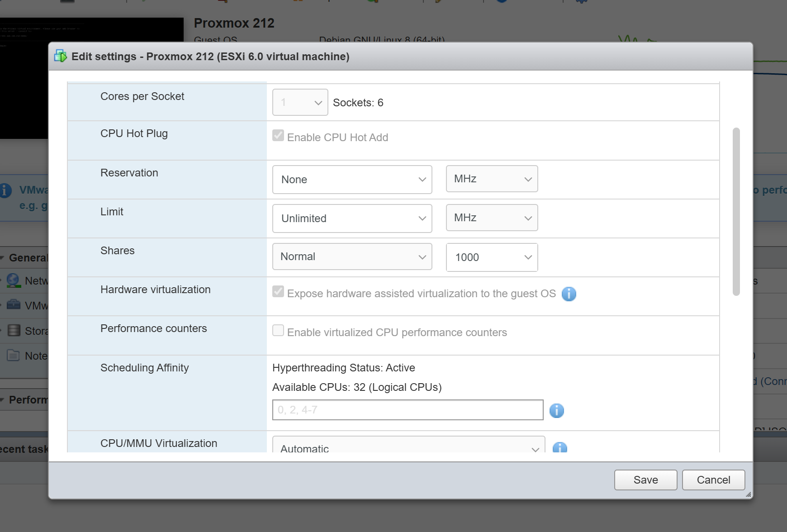Click the info icon in background VMware banner

(5, 190)
